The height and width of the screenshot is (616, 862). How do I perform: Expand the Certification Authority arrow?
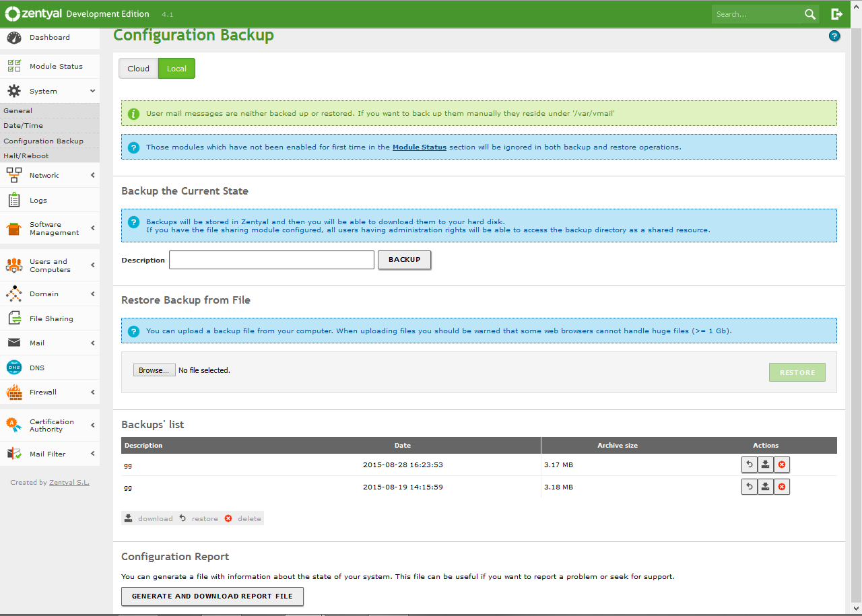(92, 425)
